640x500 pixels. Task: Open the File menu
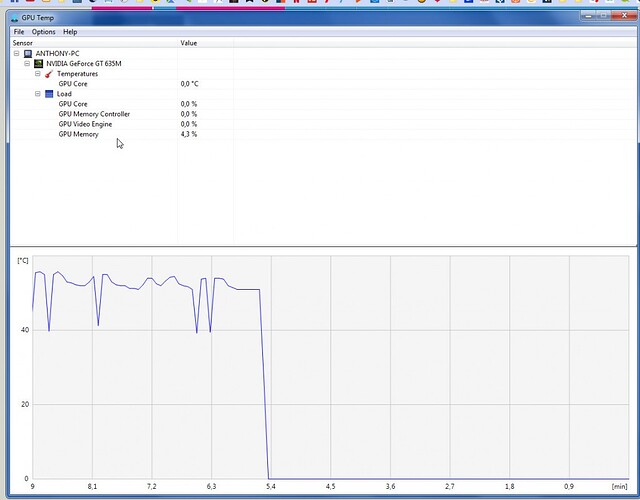tap(19, 32)
